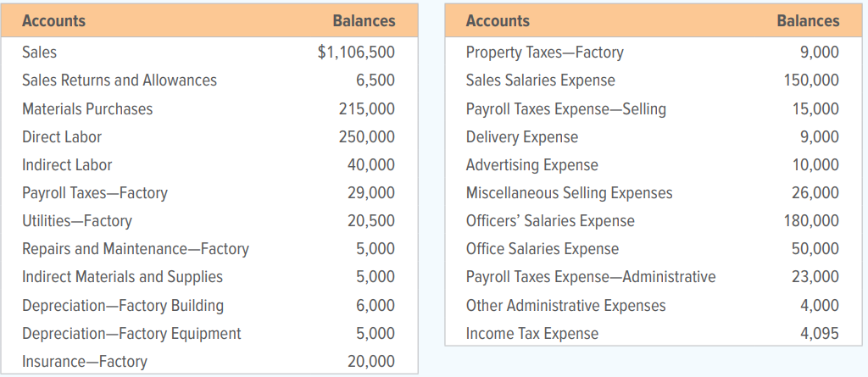Select the Advertising Expense balance 10,000

(x=815, y=165)
